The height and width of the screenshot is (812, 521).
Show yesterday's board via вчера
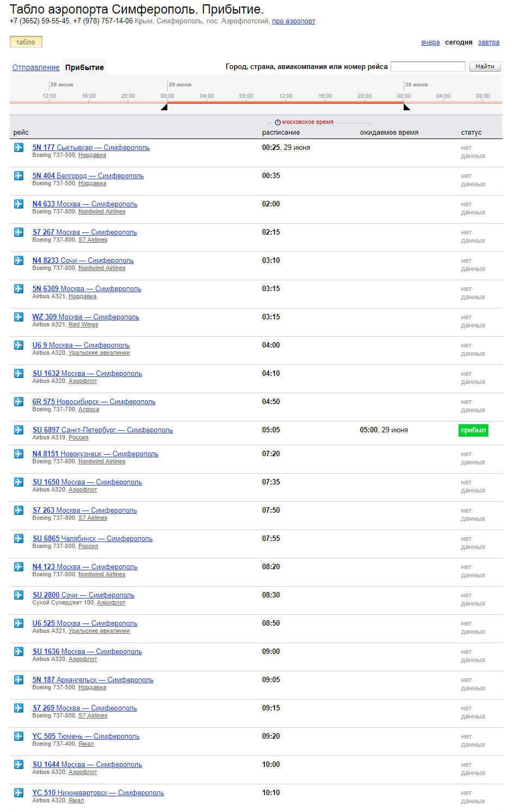[x=430, y=42]
